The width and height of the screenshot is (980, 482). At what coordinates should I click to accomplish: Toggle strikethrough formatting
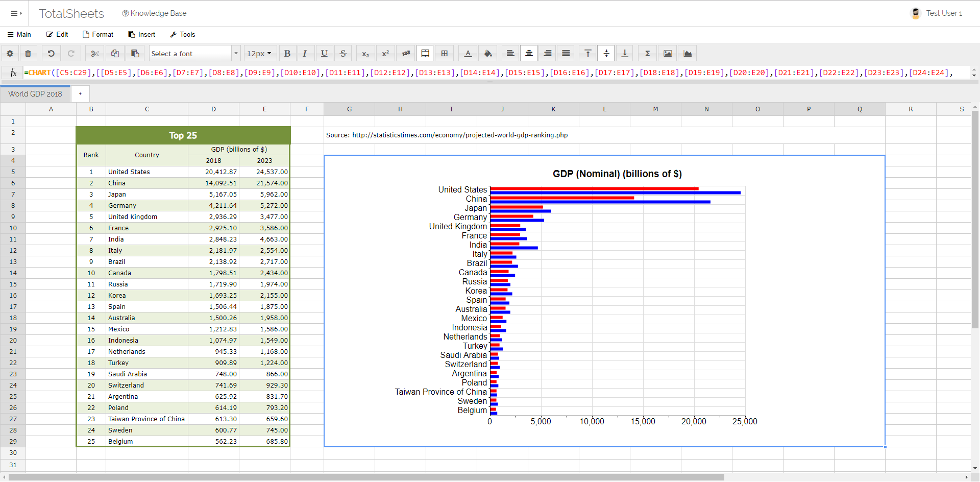tap(343, 53)
